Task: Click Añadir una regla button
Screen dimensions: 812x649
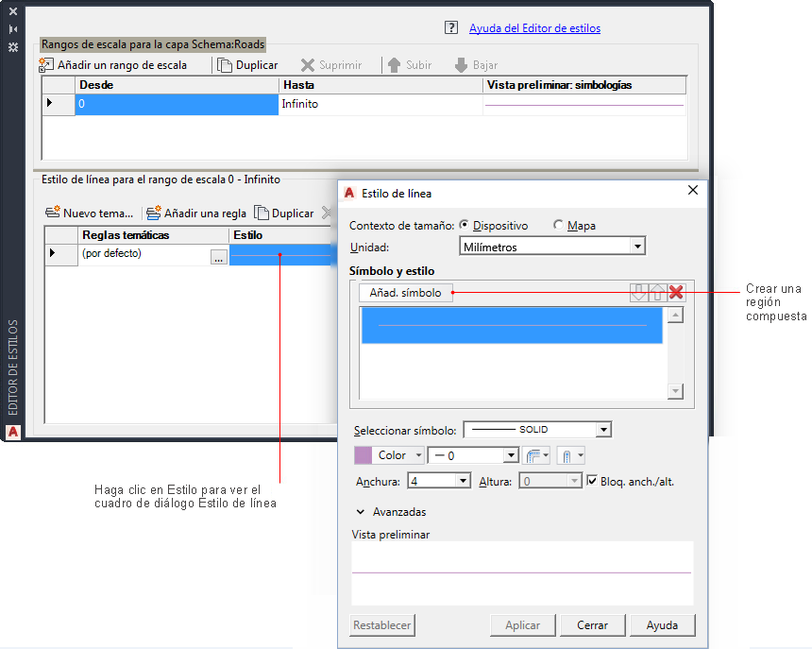Action: click(196, 213)
